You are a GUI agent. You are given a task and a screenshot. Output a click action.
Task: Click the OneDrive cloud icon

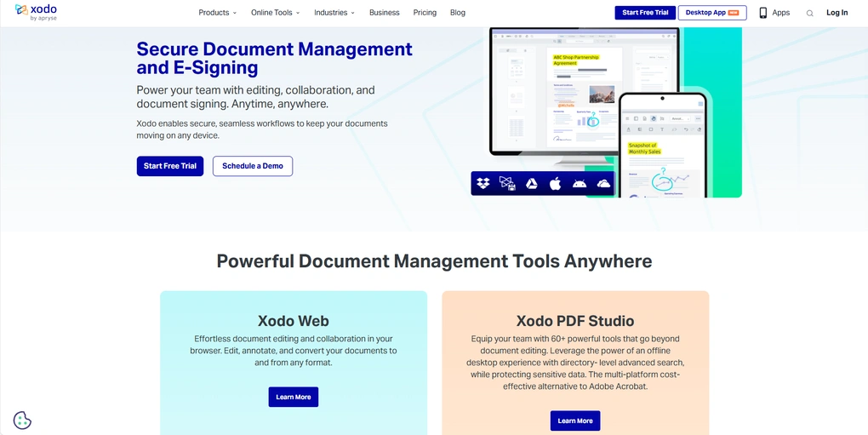pyautogui.click(x=603, y=184)
